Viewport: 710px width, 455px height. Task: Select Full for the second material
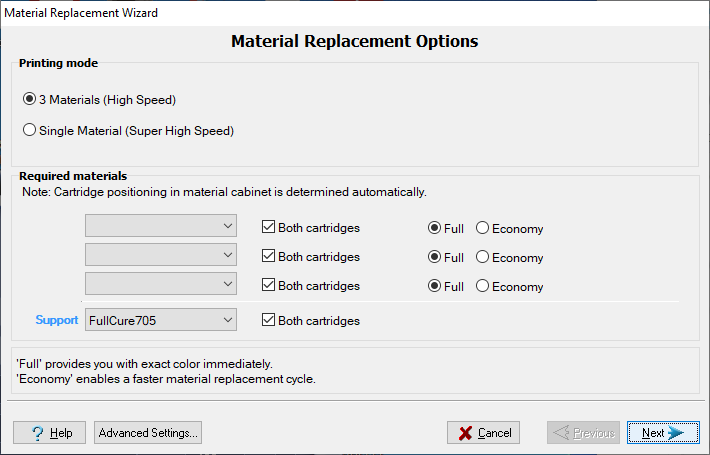[435, 257]
